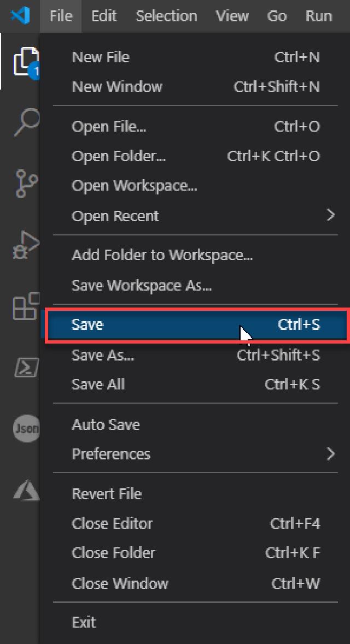The height and width of the screenshot is (644, 350).
Task: Open the Explorer icon in activity bar
Action: point(26,62)
